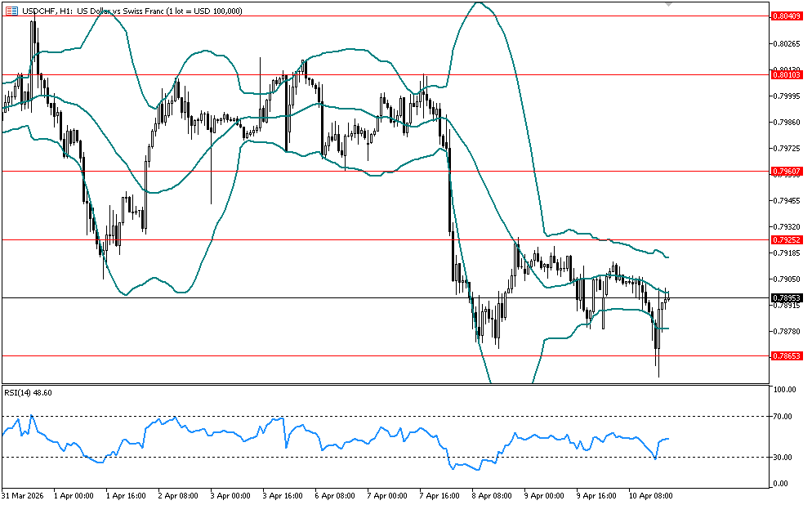
Task: Click the 0.78780 value on price scale
Action: 785,332
